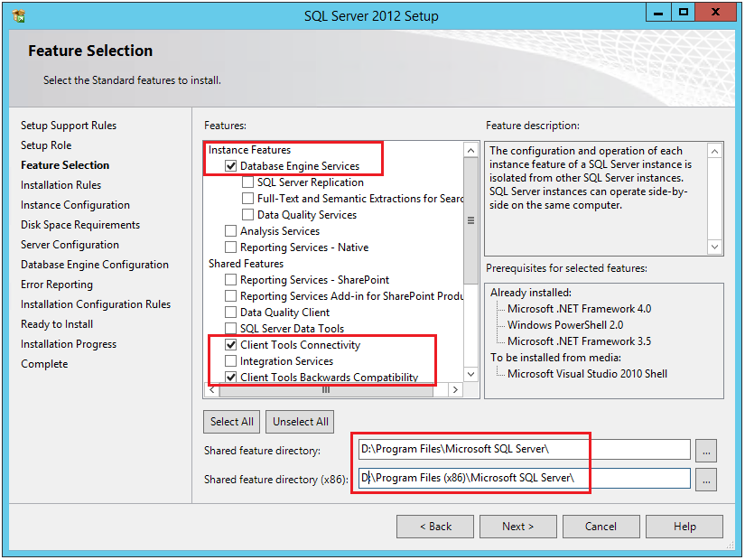Click the features list scroll right arrow
The image size is (745, 560).
click(x=455, y=390)
